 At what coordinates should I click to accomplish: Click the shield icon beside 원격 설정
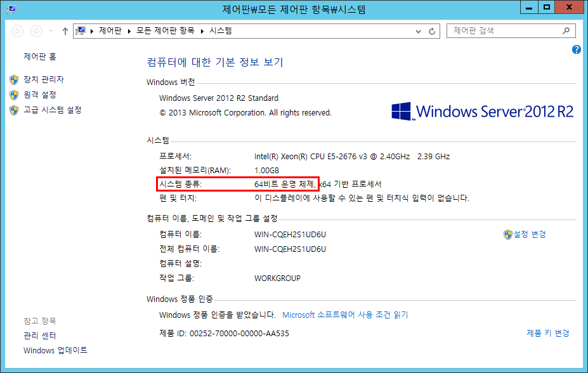click(14, 95)
